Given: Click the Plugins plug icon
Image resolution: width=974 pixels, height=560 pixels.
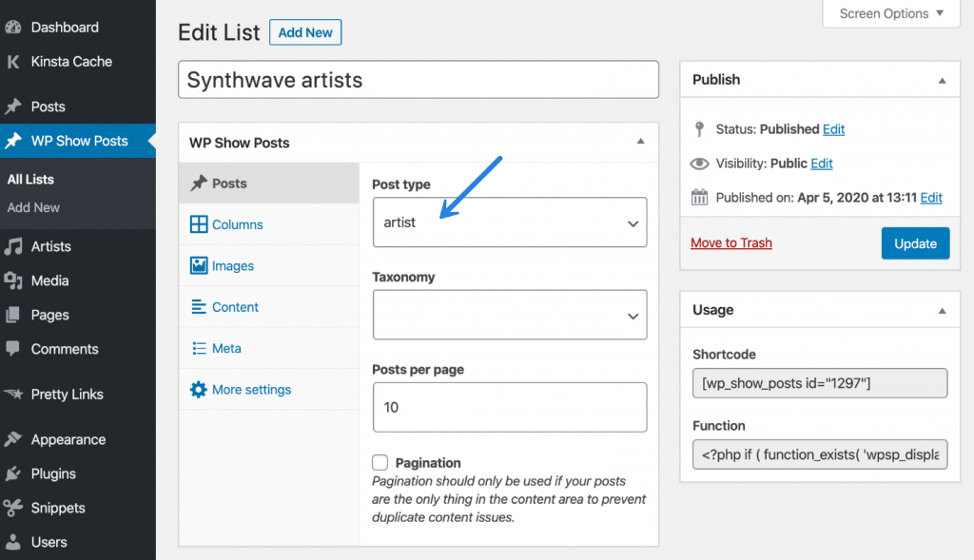Looking at the screenshot, I should pyautogui.click(x=13, y=473).
